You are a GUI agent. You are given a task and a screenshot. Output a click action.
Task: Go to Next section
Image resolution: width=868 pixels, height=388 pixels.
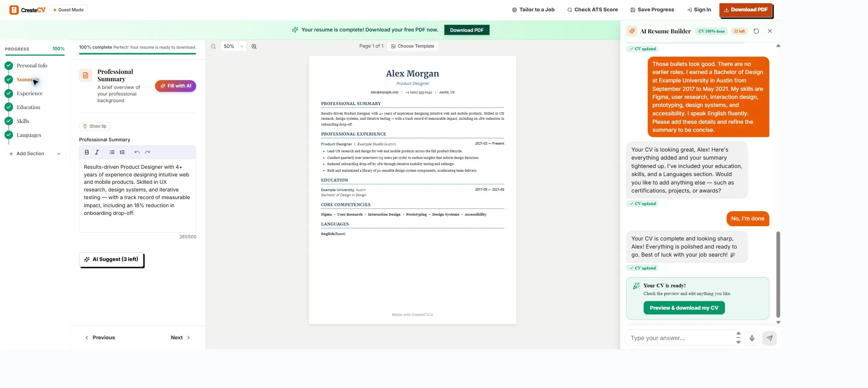(180, 337)
